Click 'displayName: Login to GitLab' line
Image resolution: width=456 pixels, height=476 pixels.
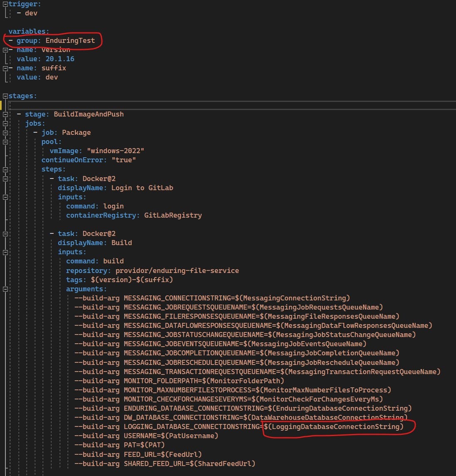tap(116, 188)
